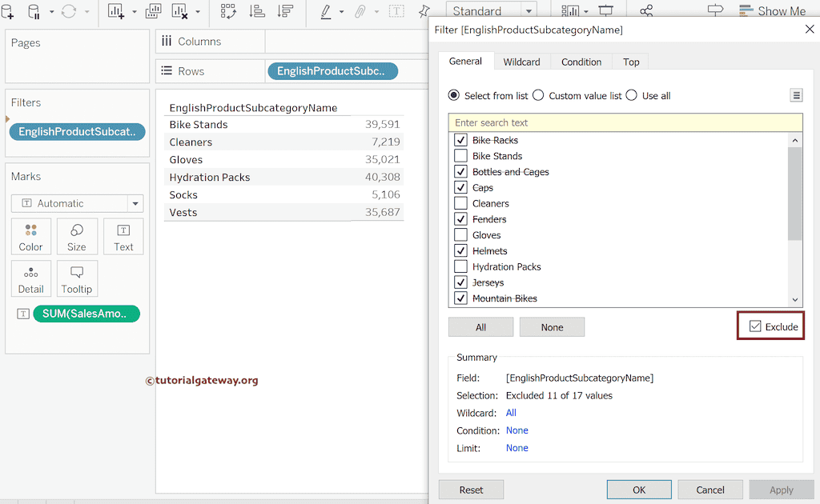
Task: Confirm the filter with OK
Action: [x=639, y=490]
